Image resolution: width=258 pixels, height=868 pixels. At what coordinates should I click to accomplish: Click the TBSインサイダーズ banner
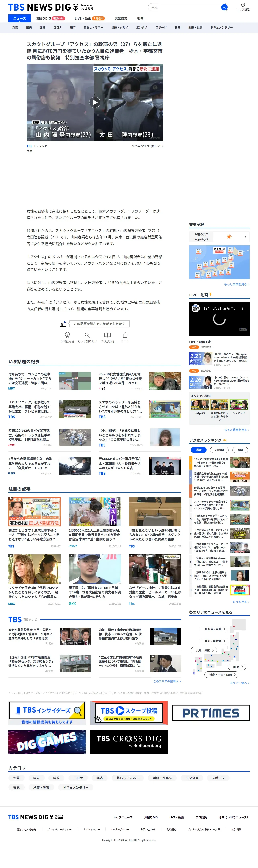(x=47, y=713)
